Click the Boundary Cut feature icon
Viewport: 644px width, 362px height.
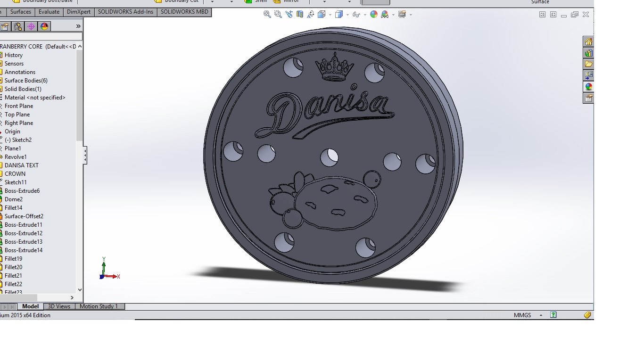pos(158,1)
